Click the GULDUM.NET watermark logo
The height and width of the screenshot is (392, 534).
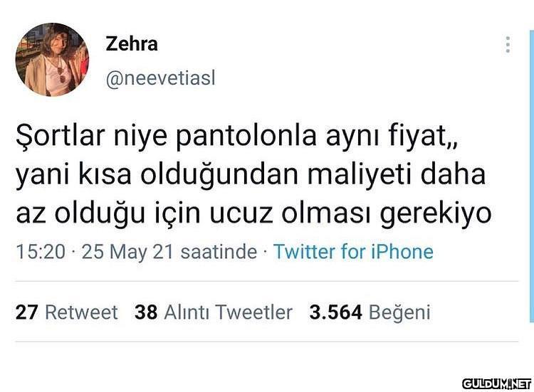[x=496, y=384]
